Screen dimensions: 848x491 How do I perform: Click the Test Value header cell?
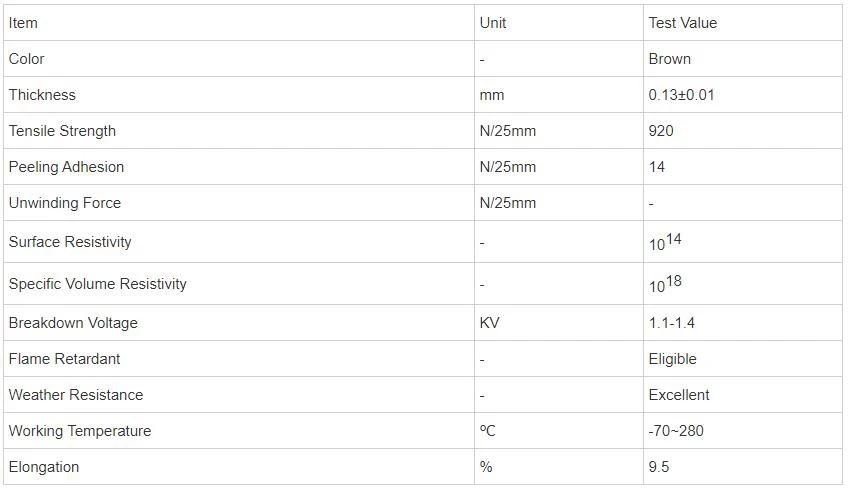pos(743,23)
